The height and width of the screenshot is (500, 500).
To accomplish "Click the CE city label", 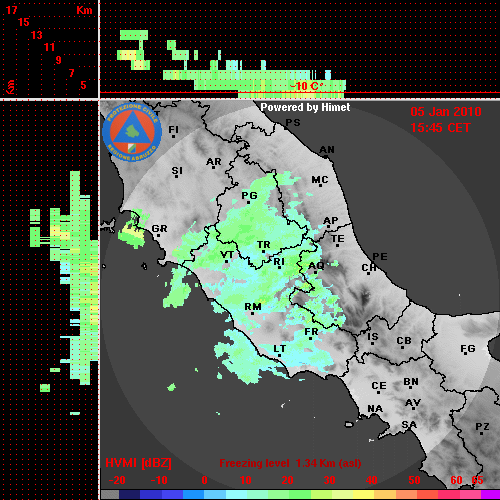I will (x=379, y=386).
